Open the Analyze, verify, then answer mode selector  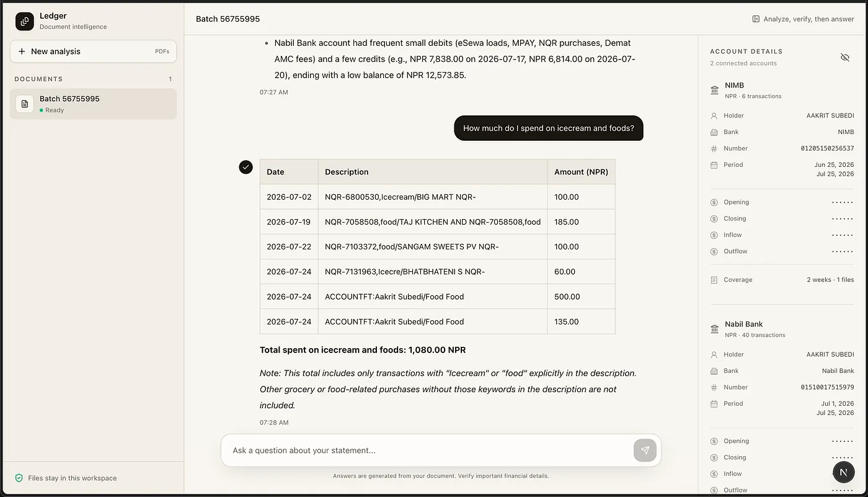click(803, 19)
